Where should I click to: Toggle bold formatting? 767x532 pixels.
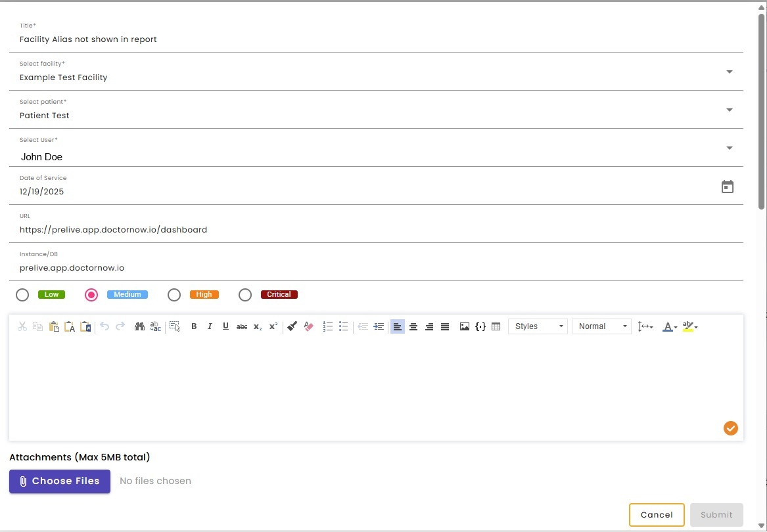pos(194,326)
